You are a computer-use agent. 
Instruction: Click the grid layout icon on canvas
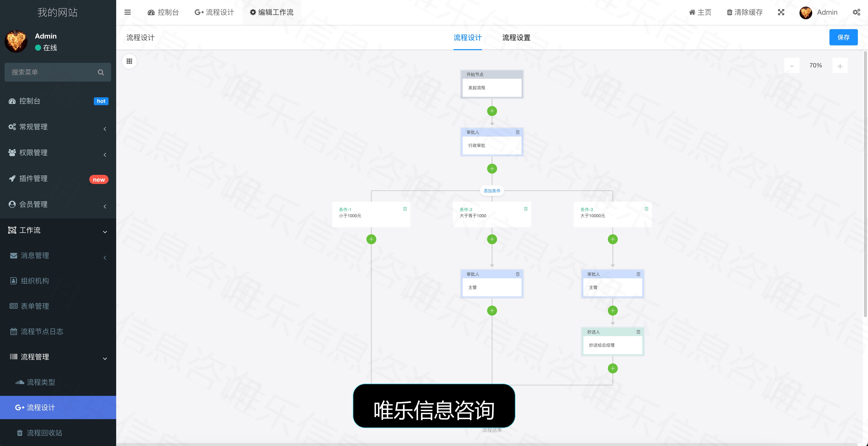(x=129, y=61)
